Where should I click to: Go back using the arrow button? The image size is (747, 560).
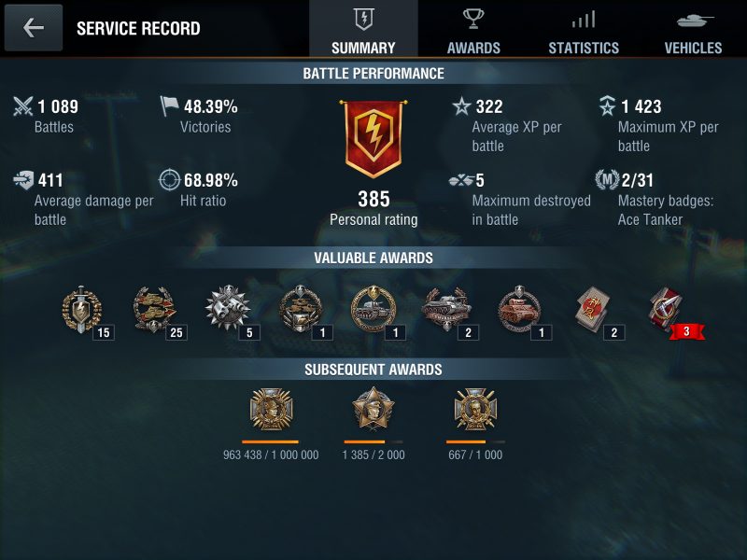point(34,28)
